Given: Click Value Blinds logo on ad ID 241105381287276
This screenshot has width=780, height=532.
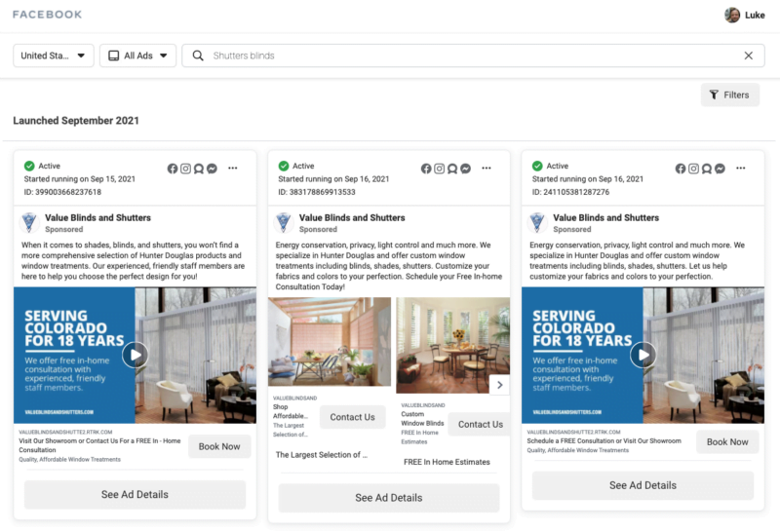Looking at the screenshot, I should click(537, 222).
